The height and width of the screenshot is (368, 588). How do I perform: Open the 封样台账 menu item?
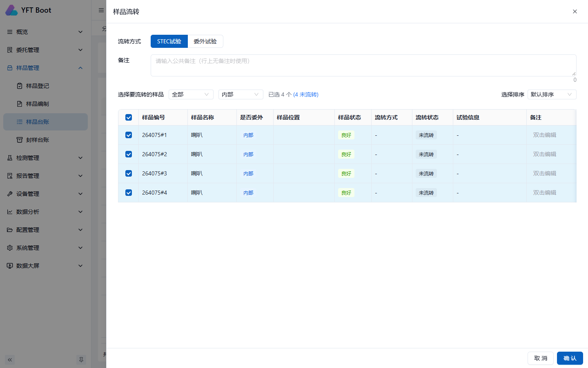[x=45, y=140]
